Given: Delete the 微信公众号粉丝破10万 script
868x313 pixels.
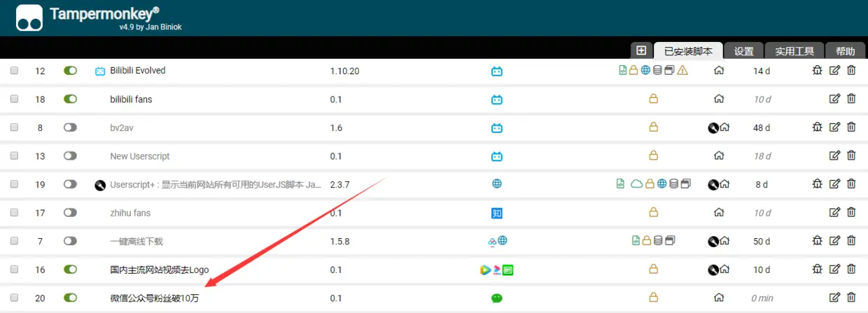Looking at the screenshot, I should pyautogui.click(x=851, y=297).
